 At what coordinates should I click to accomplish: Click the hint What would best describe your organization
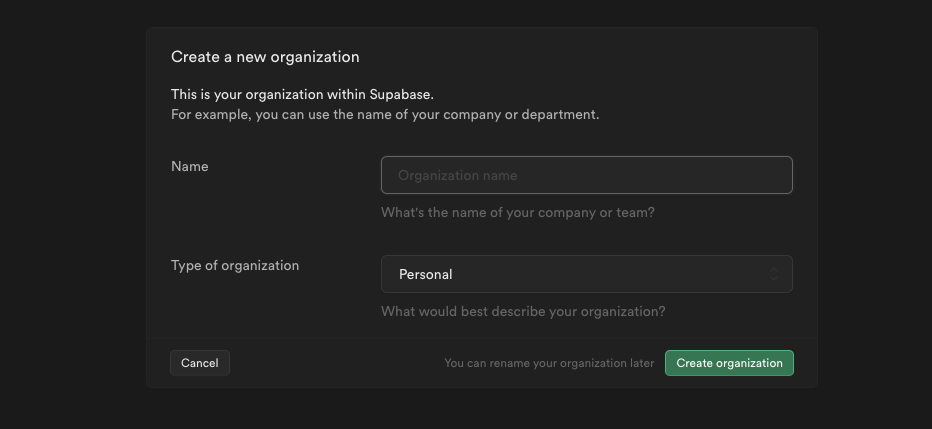click(x=523, y=311)
